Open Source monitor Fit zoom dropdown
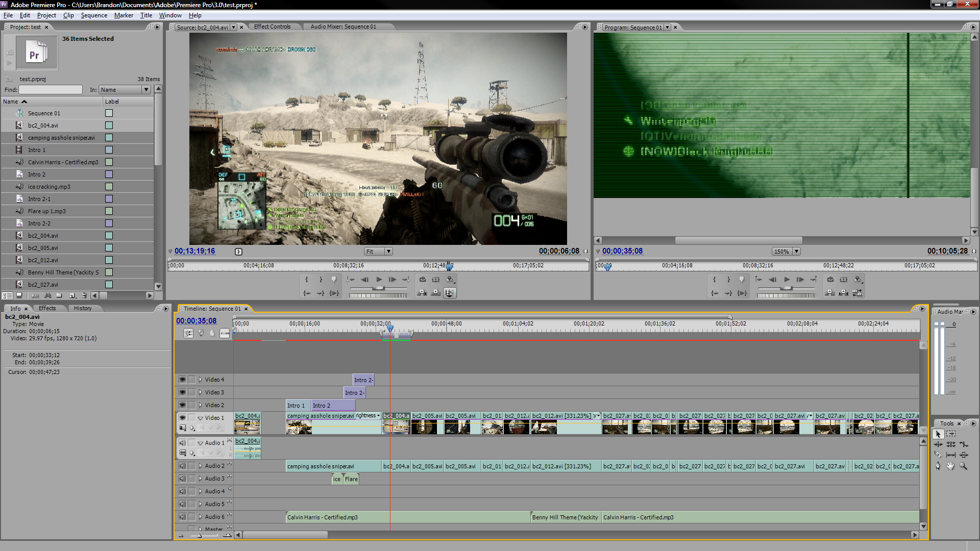The width and height of the screenshot is (980, 551). (x=378, y=252)
